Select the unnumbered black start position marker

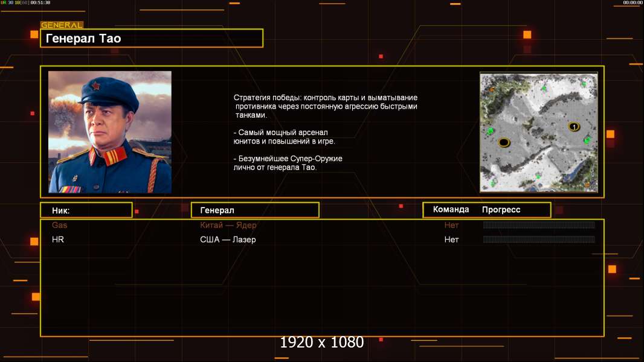click(x=504, y=142)
